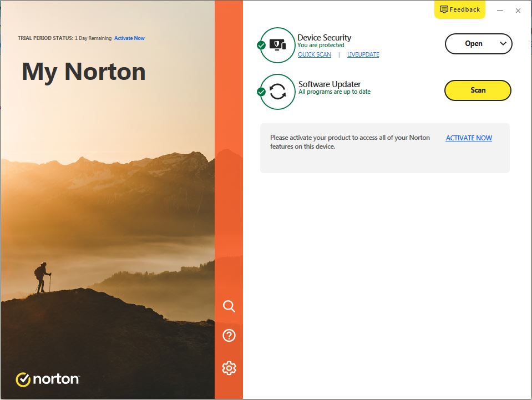Click the Software Updater heading
Screen dimensions: 532x400
pyautogui.click(x=330, y=84)
